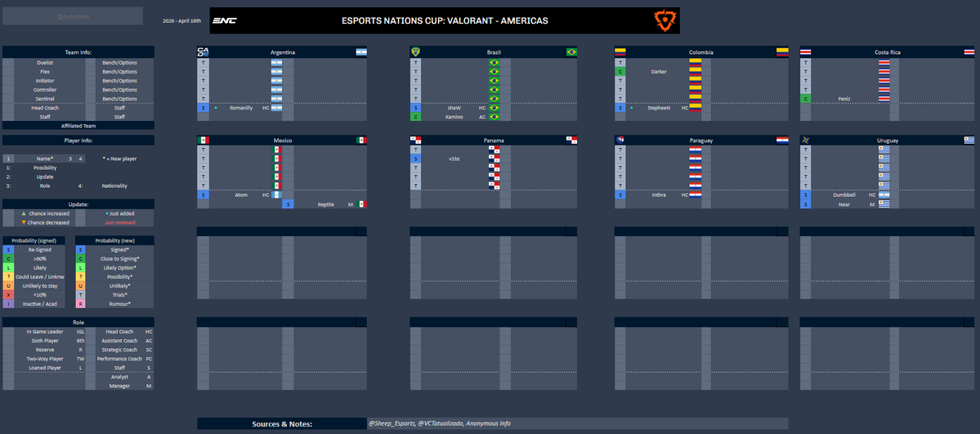Click the ENC logo in the title banner
The image size is (980, 434).
225,20
